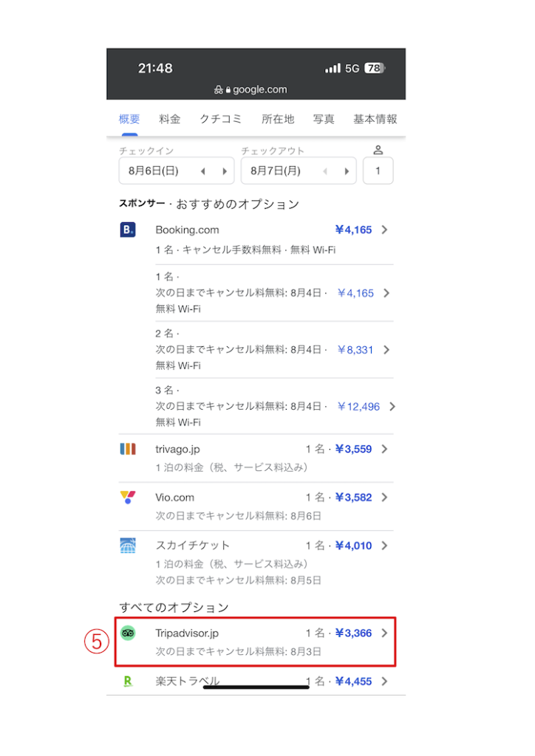Image resolution: width=535 pixels, height=756 pixels.
Task: Switch to the 所在地 tab
Action: click(278, 119)
